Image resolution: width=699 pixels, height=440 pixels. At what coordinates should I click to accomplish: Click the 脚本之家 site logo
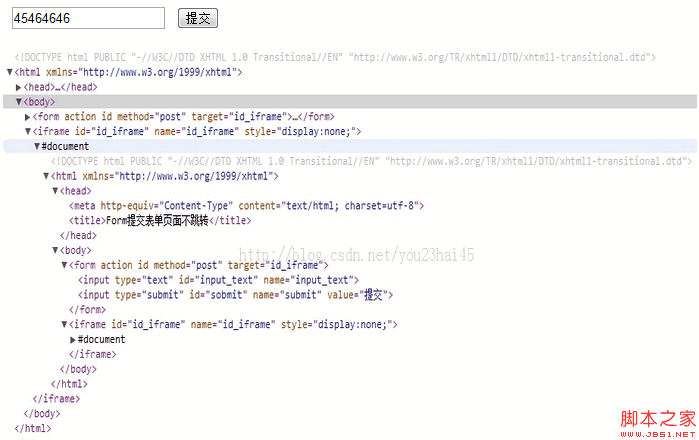(x=652, y=419)
